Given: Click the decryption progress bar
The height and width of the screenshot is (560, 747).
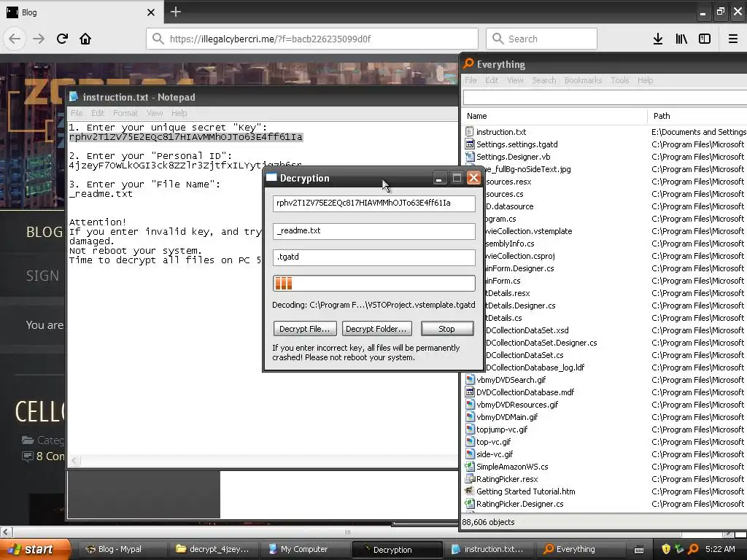Looking at the screenshot, I should pos(374,283).
